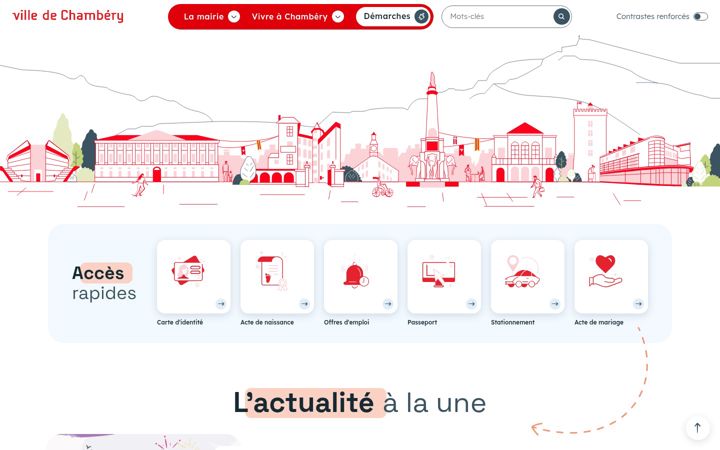Screen dimensions: 720x450
Task: Click arrow on Offres d'emploi card
Action: 388,304
